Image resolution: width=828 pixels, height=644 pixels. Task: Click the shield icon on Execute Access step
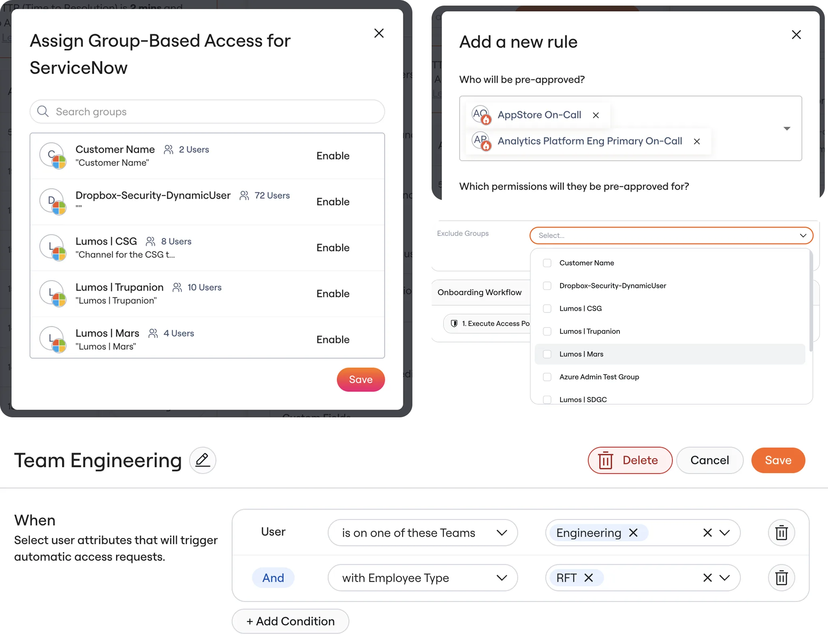click(454, 323)
